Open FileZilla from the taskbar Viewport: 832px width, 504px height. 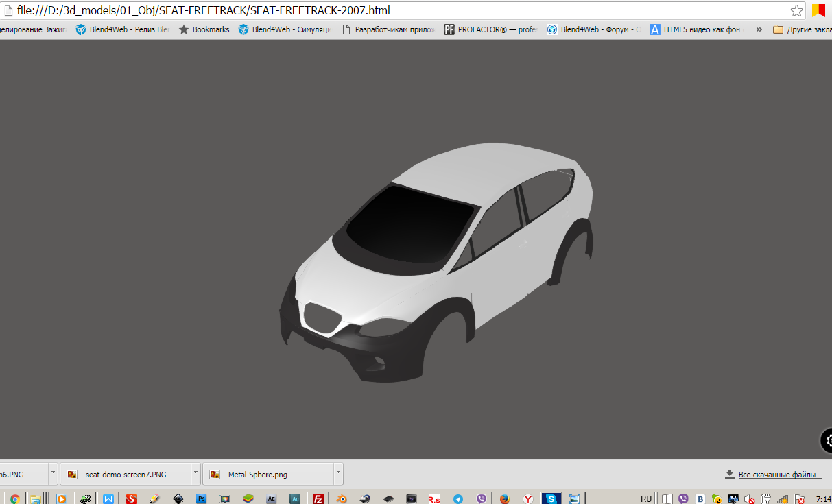tap(318, 499)
